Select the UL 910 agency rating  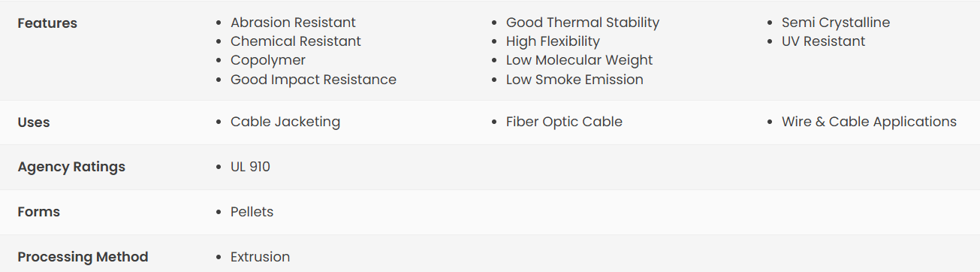point(250,167)
